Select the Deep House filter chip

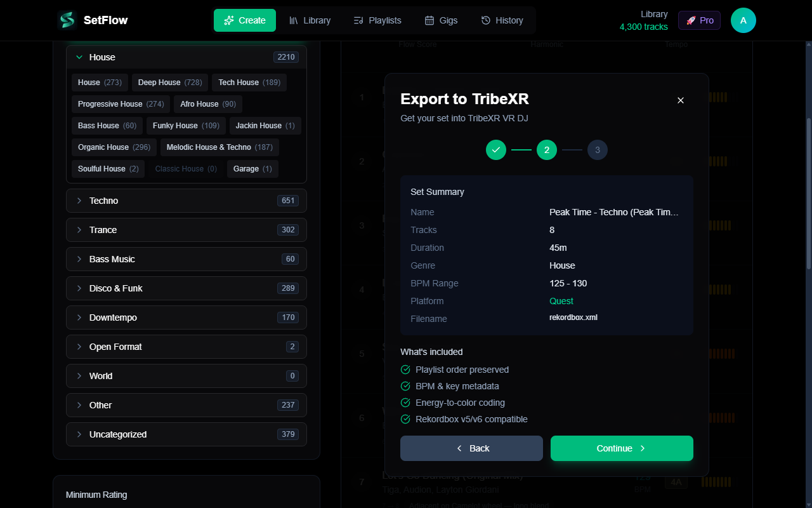tap(169, 83)
